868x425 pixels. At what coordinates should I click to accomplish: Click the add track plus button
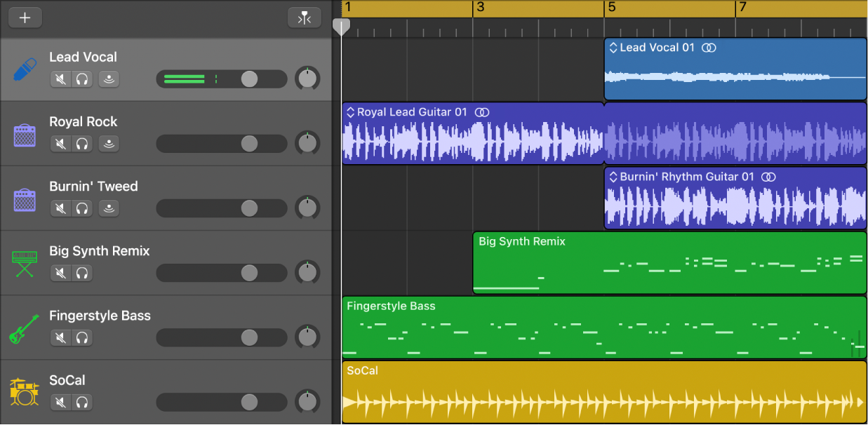point(25,18)
